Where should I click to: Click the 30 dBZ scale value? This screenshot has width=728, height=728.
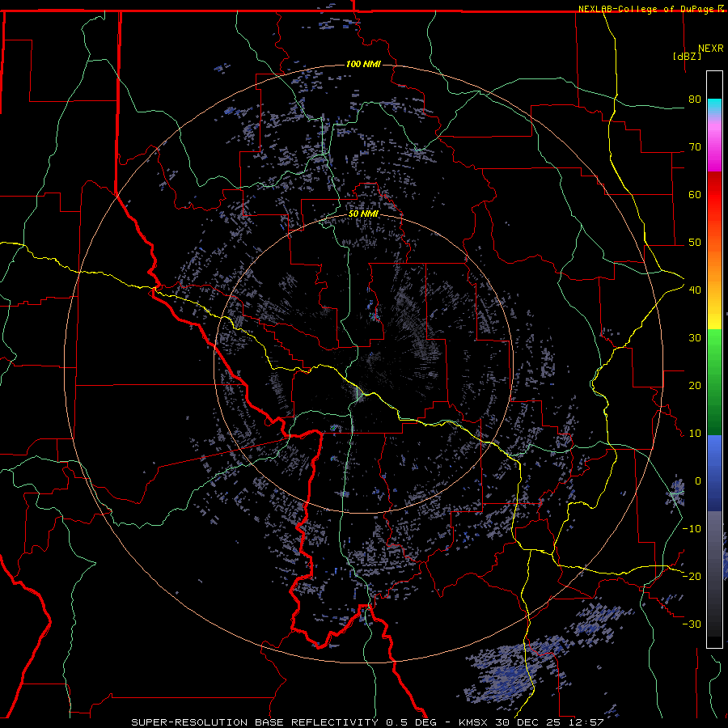[695, 337]
